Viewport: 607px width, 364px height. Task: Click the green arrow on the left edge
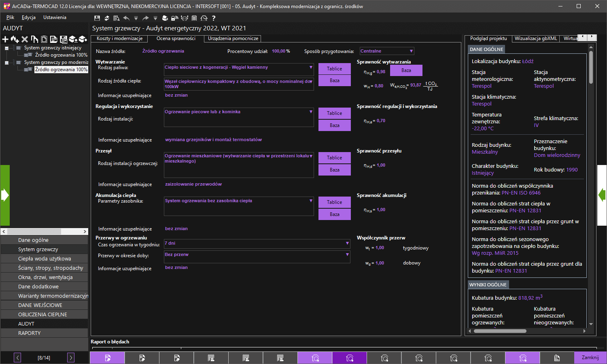[5, 195]
